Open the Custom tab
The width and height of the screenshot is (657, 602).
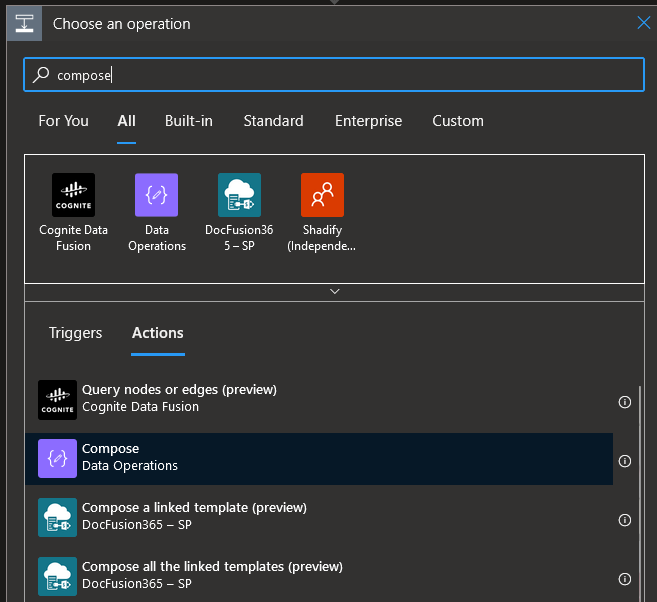click(x=458, y=121)
